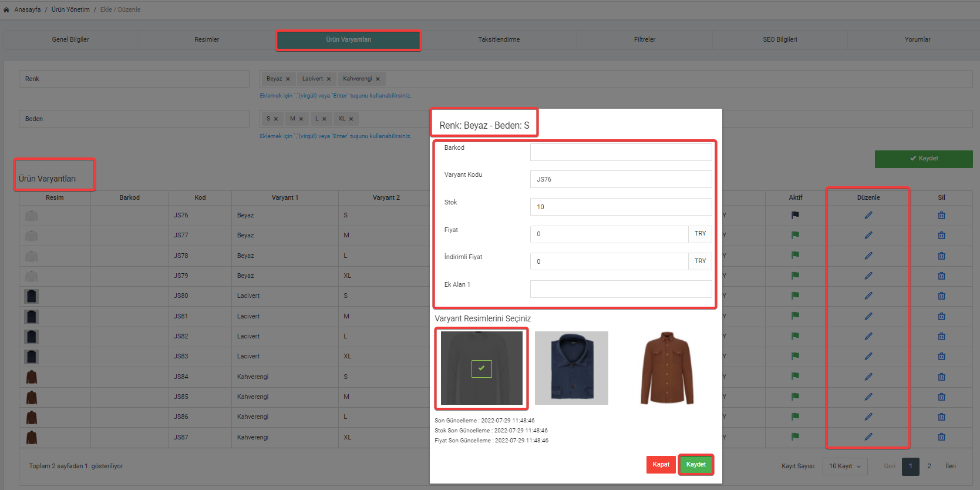The image size is (980, 490).
Task: Toggle the active flag for JS87
Action: 795,437
